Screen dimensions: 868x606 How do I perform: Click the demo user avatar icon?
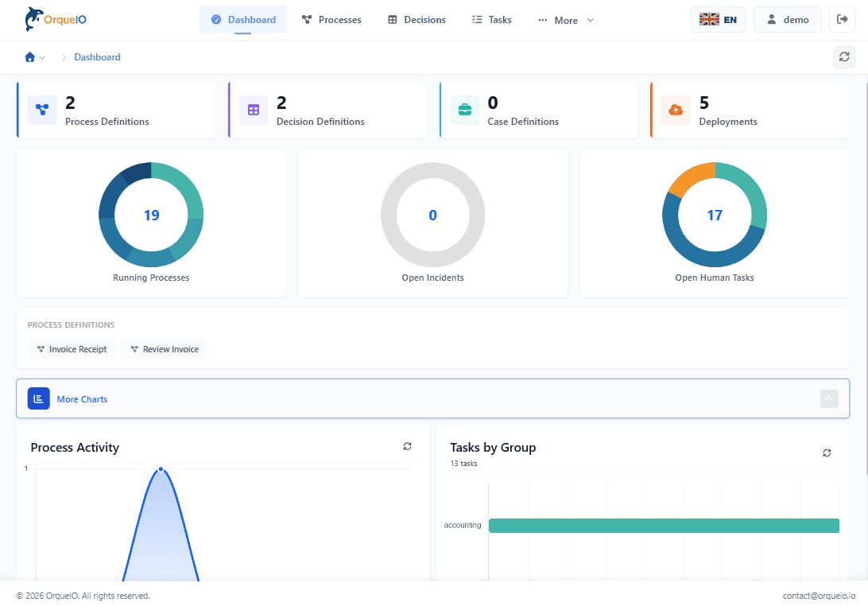pos(771,19)
